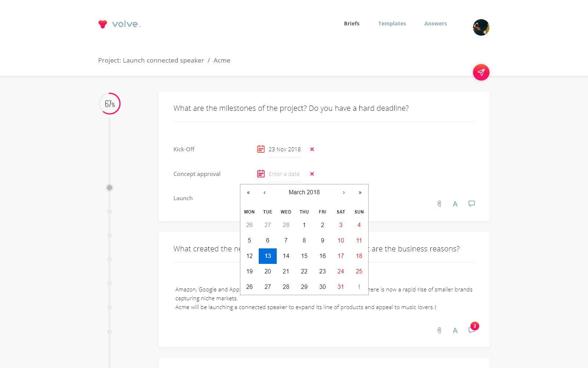This screenshot has height=368, width=588.
Task: Clear the Kick-Off date with red X
Action: (312, 149)
